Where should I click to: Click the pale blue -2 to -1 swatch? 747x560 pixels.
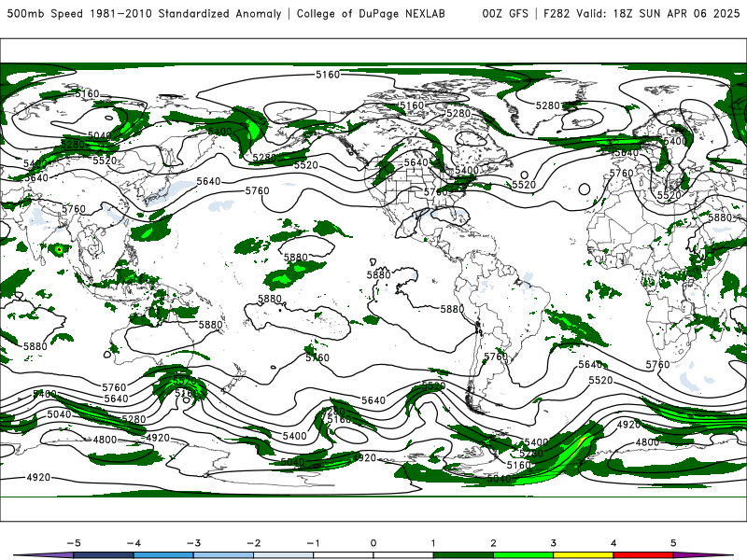(x=284, y=555)
